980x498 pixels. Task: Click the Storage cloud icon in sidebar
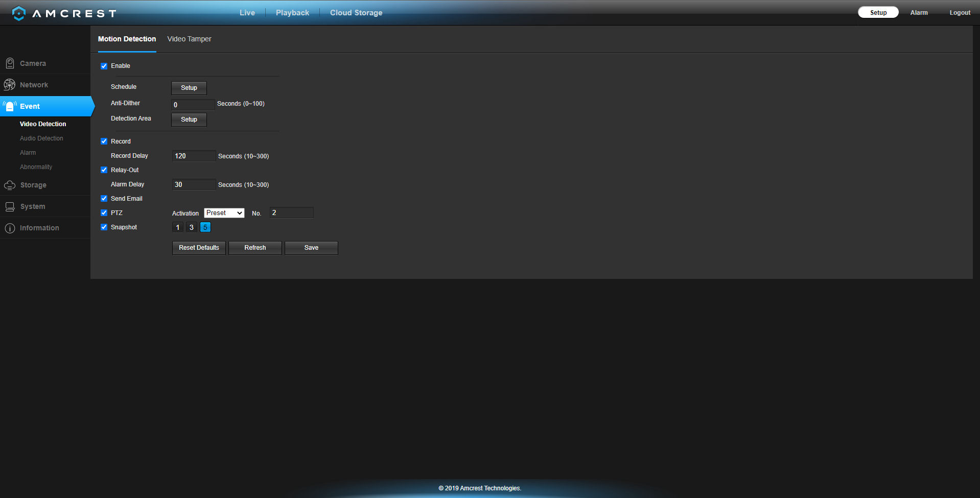[x=10, y=185]
